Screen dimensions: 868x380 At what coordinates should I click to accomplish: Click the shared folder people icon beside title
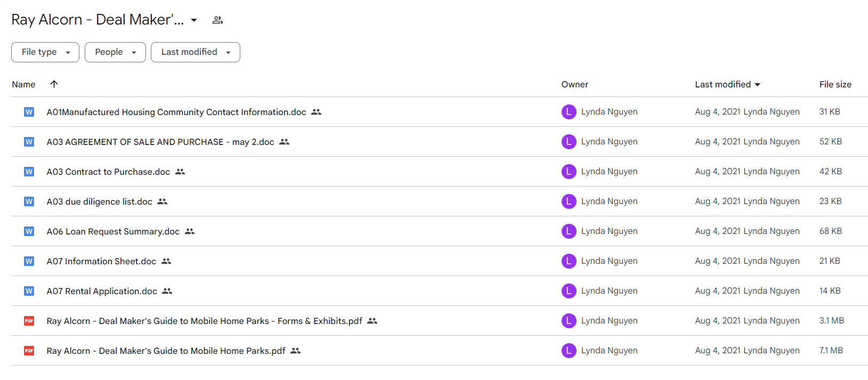coord(217,20)
